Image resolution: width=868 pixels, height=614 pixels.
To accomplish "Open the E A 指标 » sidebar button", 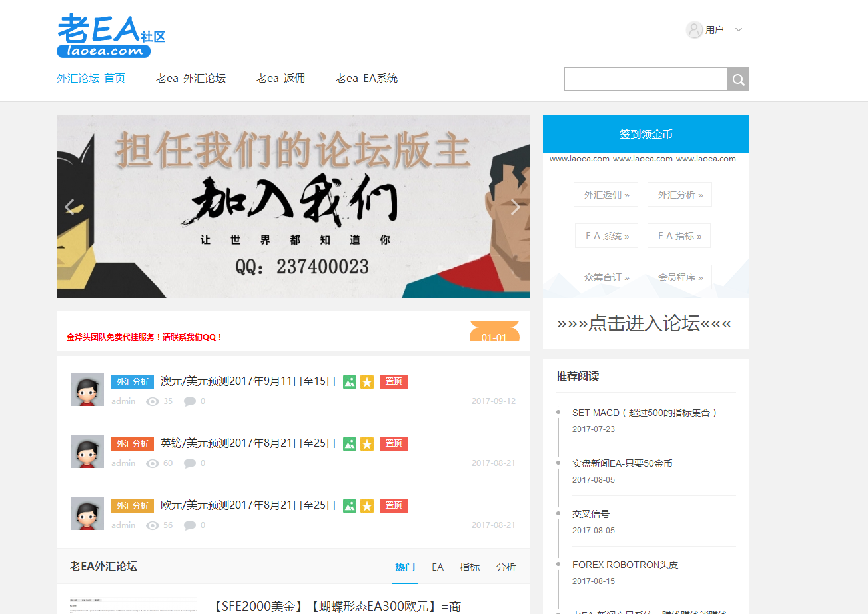I will point(679,236).
